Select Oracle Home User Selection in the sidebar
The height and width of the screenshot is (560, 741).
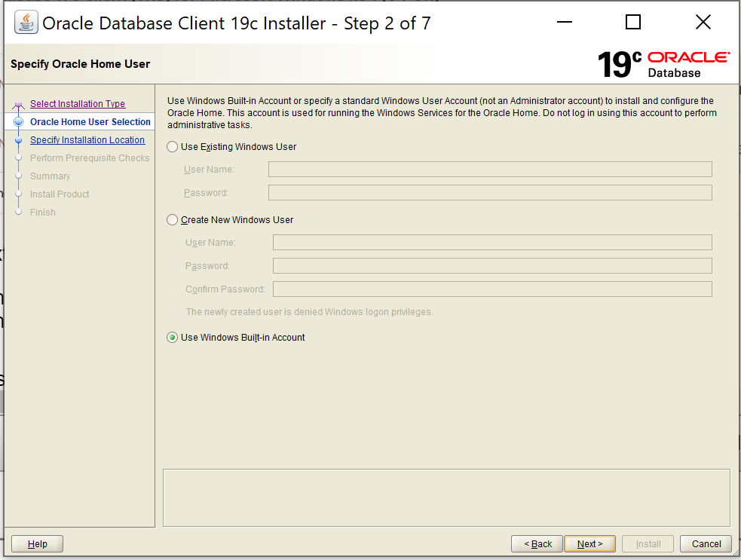[90, 122]
